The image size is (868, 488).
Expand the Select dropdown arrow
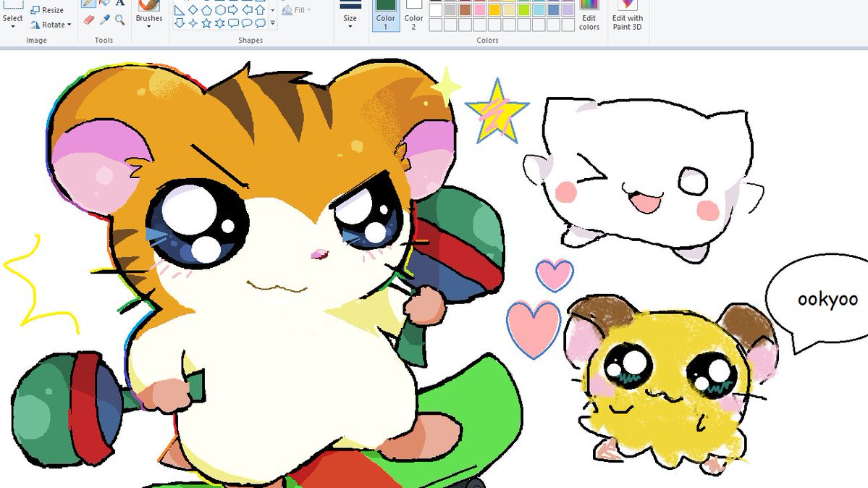[13, 26]
